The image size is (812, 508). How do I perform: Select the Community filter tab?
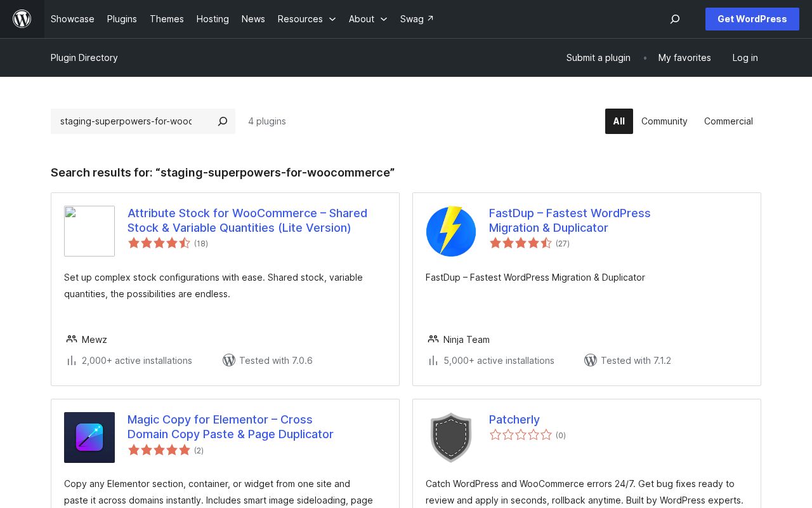pyautogui.click(x=664, y=121)
